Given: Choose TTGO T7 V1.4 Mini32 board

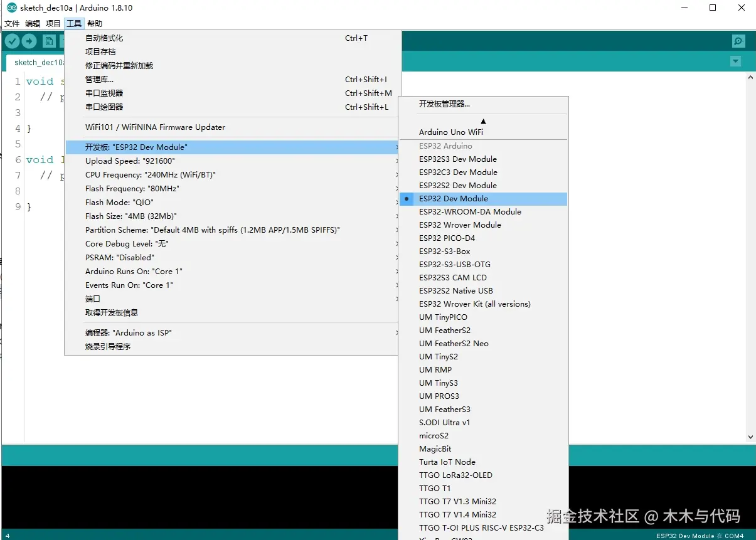Looking at the screenshot, I should (x=483, y=515).
